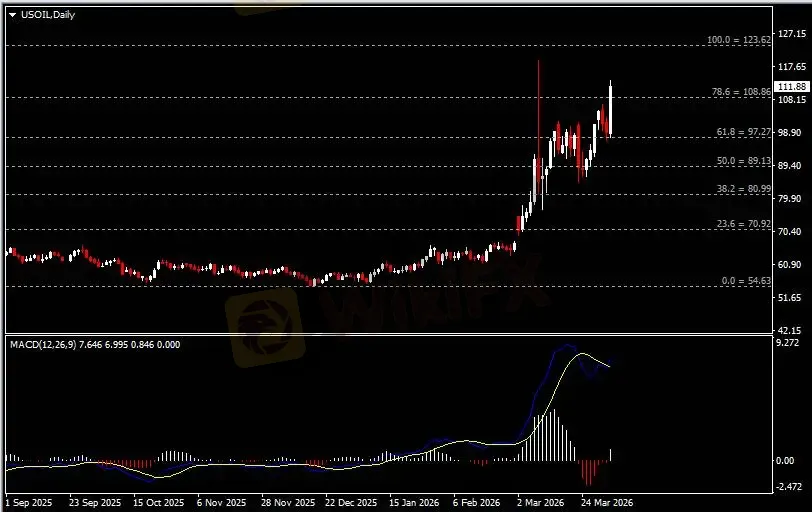Click the 15 Oct 2025 date label
Viewport: 812px width, 512px height.
click(158, 503)
